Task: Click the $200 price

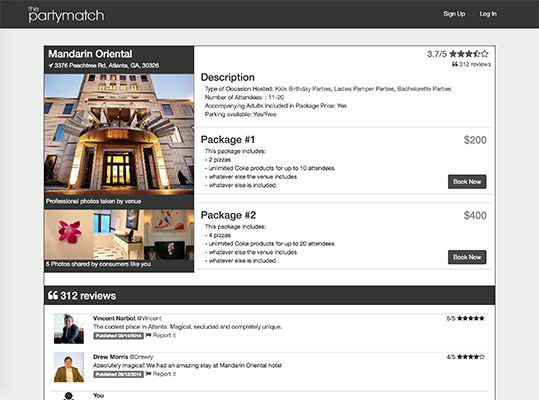Action: pos(475,140)
